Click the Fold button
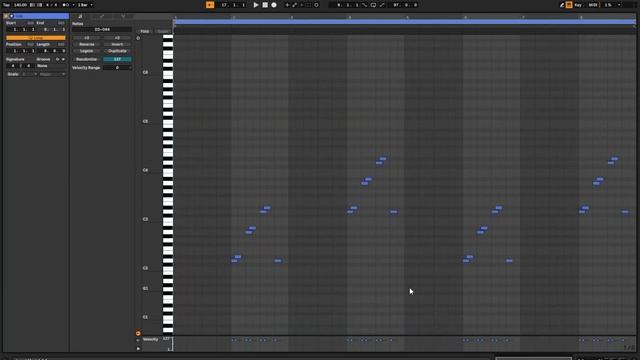The height and width of the screenshot is (360, 640). pyautogui.click(x=144, y=31)
